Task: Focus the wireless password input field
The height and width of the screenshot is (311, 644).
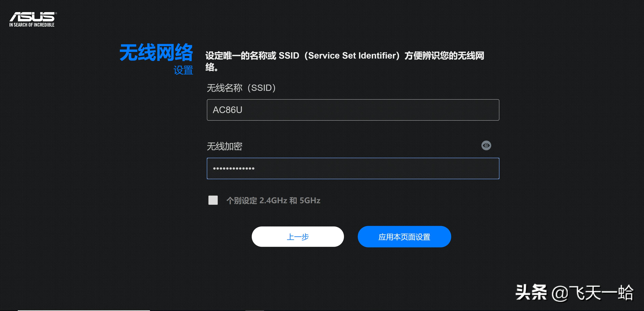Action: pos(353,168)
